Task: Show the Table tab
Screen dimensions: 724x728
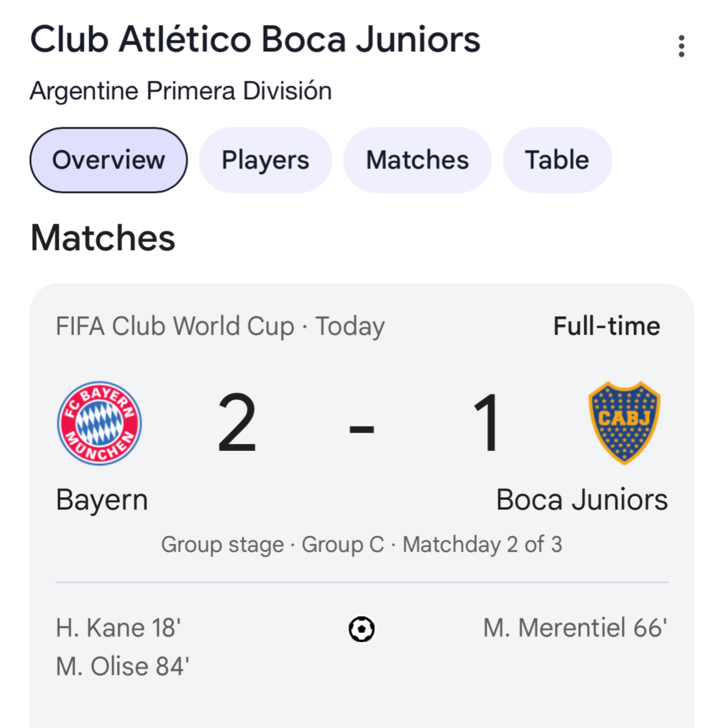Action: pos(557,160)
